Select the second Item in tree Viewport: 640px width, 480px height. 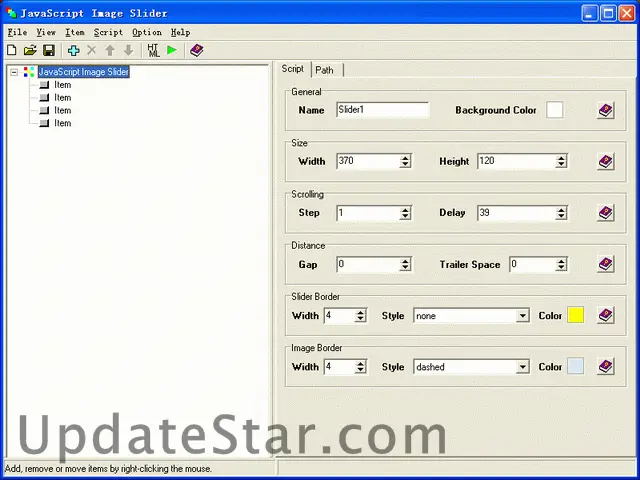pyautogui.click(x=62, y=98)
